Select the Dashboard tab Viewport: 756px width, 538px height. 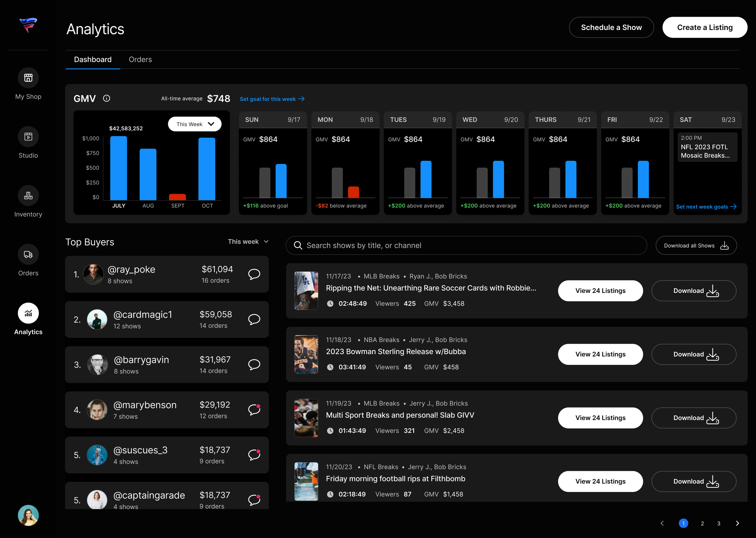coord(93,60)
